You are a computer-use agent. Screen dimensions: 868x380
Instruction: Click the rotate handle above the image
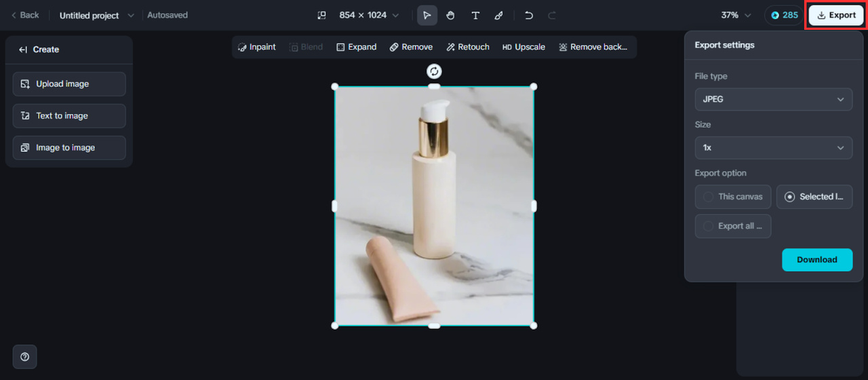(x=434, y=71)
